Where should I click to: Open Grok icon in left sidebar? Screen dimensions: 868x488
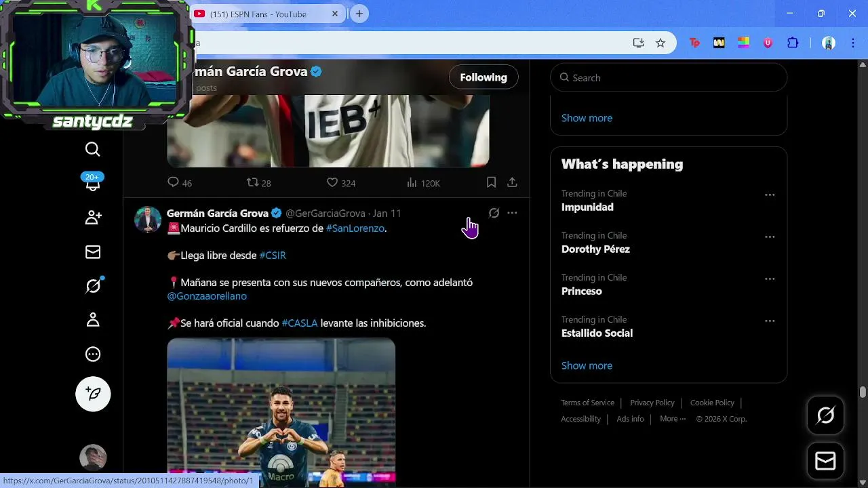(x=93, y=286)
